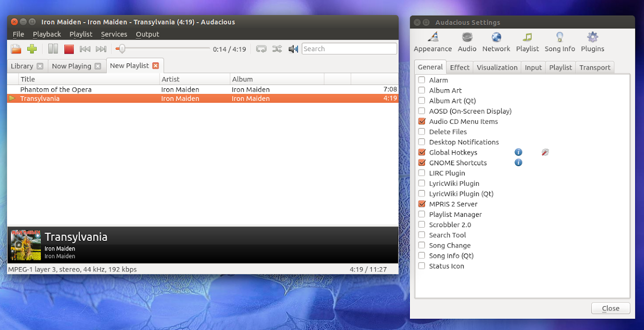This screenshot has height=330, width=644.
Task: Enable the Desktop Notifications plugin
Action: pos(422,142)
